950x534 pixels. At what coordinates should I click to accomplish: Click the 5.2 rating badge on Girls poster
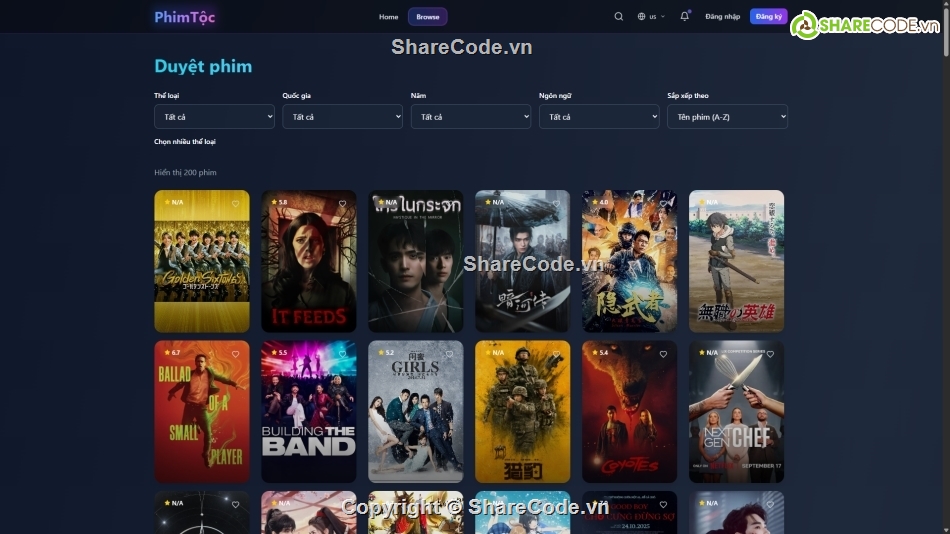click(x=386, y=352)
